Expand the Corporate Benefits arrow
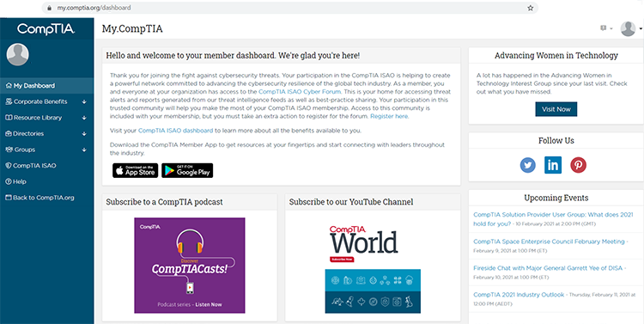Viewport: 644px width, 324px height. (x=84, y=101)
